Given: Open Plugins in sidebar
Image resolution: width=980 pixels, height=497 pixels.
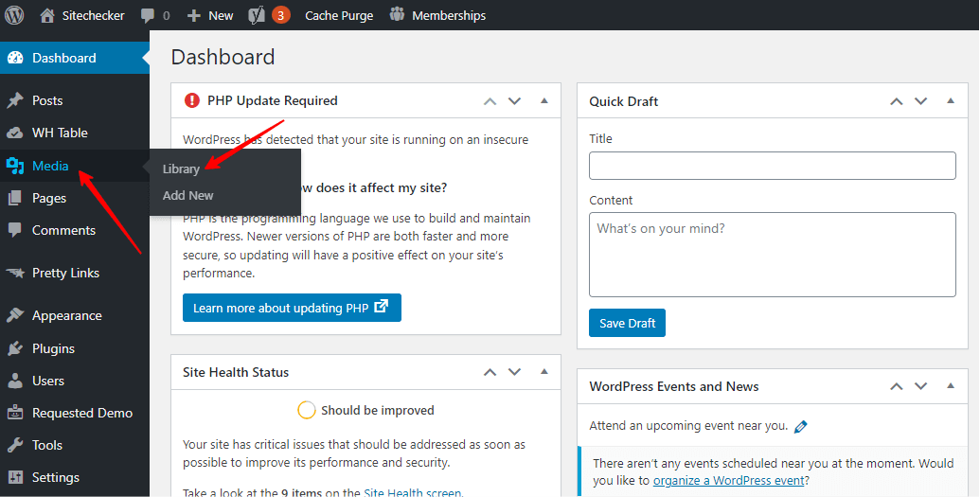Looking at the screenshot, I should click(x=75, y=348).
